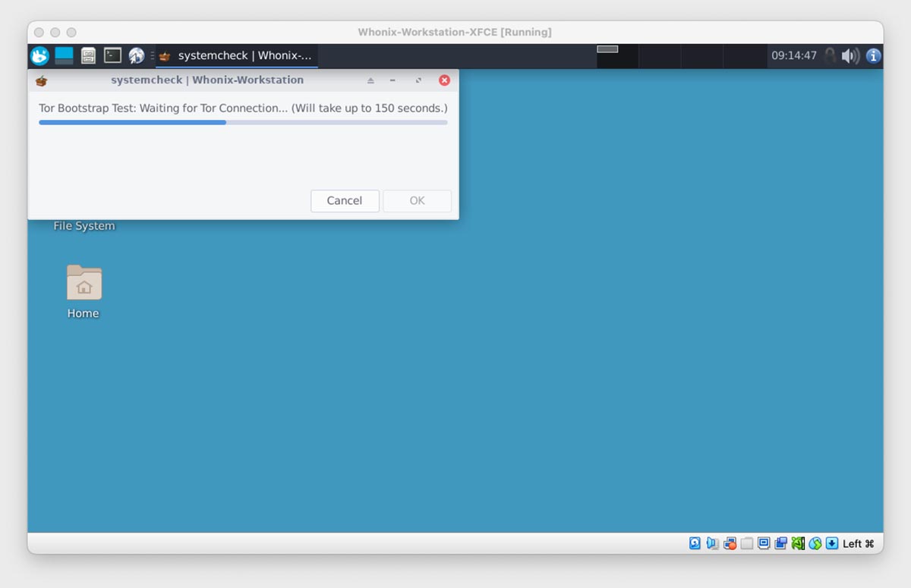Click the VirtualBox display settings icon
This screenshot has width=911, height=588.
click(764, 543)
